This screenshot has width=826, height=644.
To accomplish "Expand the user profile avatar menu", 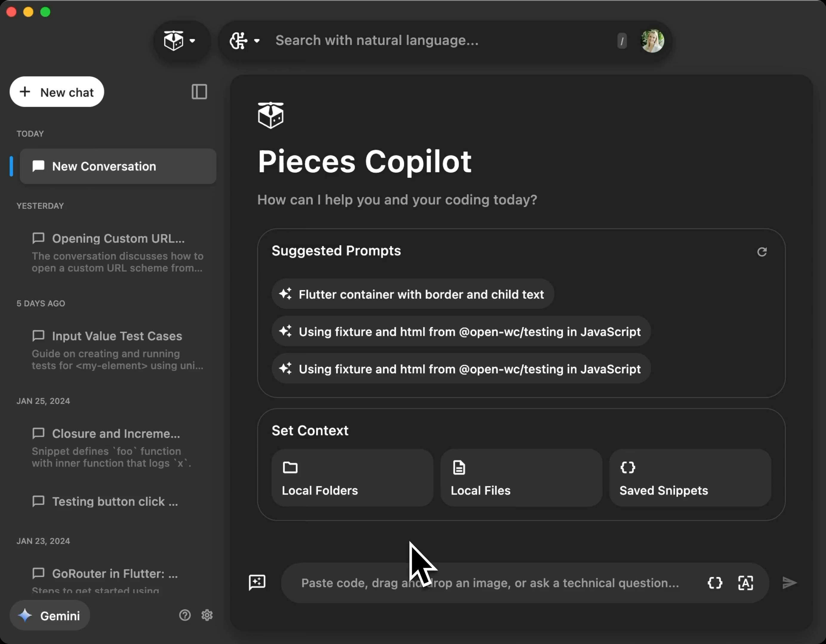I will (652, 40).
